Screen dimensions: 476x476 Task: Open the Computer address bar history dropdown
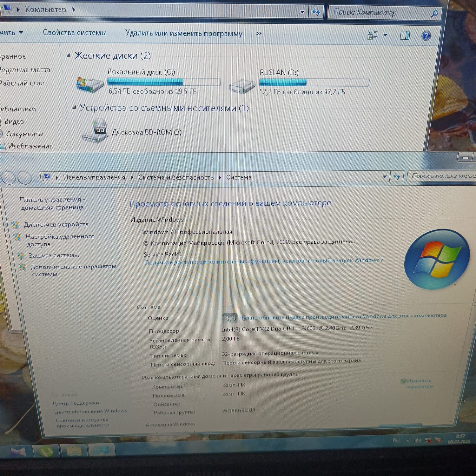point(302,12)
